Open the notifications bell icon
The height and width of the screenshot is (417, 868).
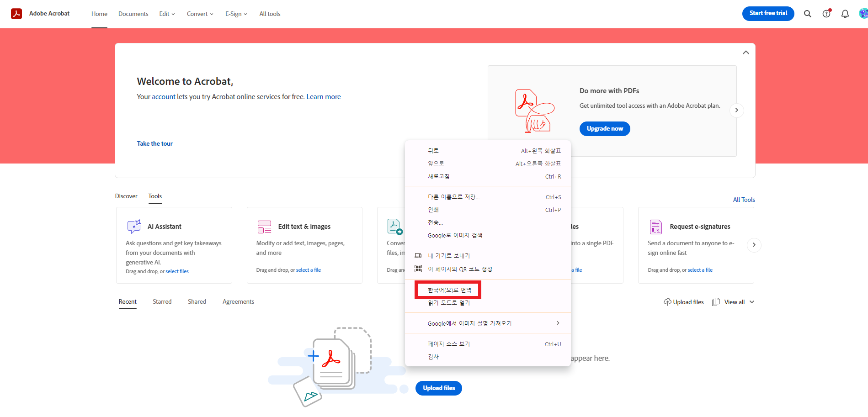point(845,14)
